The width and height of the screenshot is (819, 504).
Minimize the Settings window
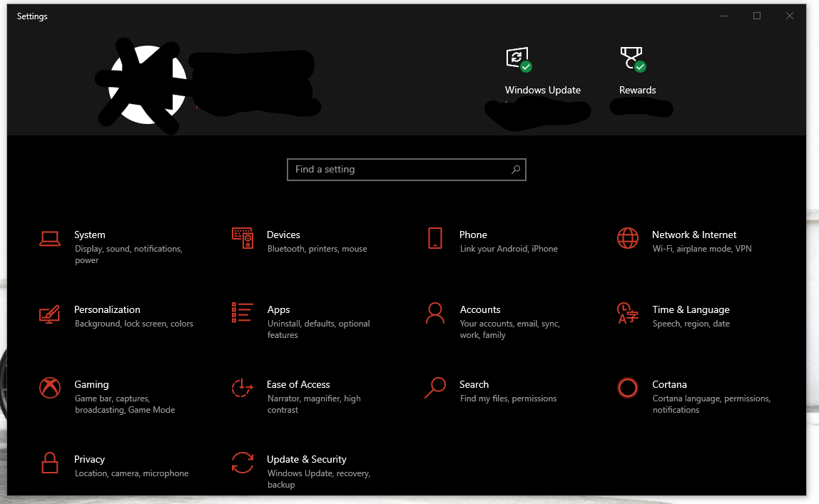point(724,16)
